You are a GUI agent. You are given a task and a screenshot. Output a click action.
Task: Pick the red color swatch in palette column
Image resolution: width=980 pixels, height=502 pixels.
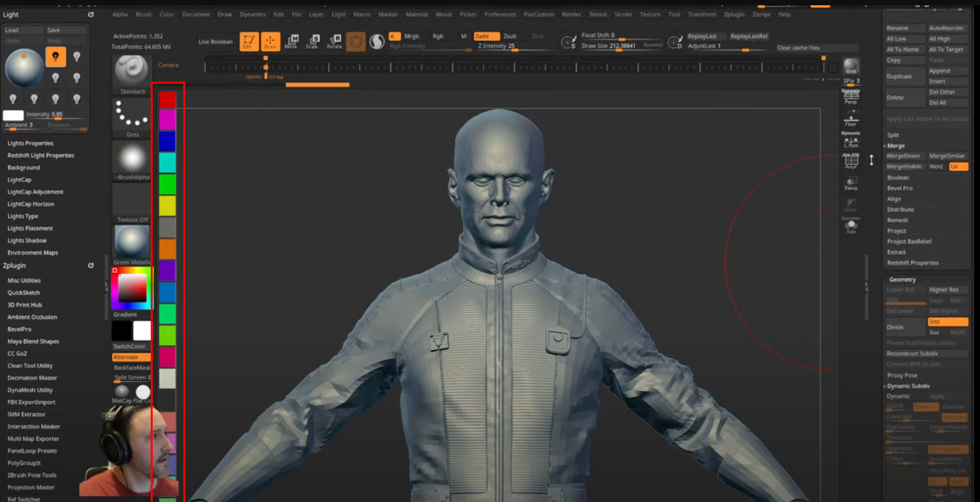[x=168, y=99]
